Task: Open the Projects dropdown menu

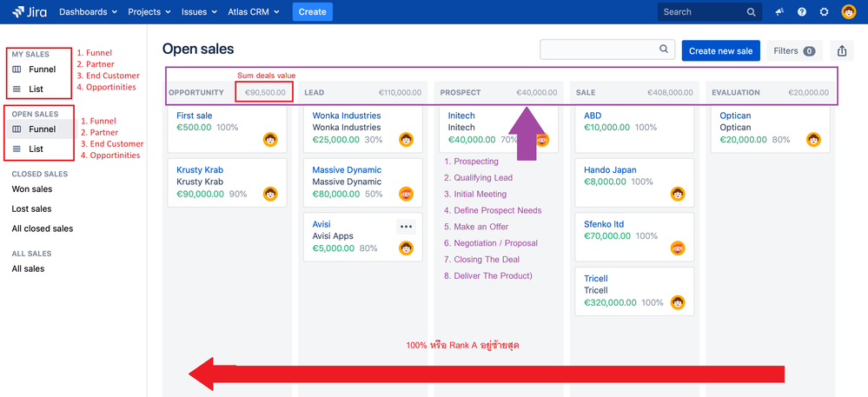Action: [149, 11]
